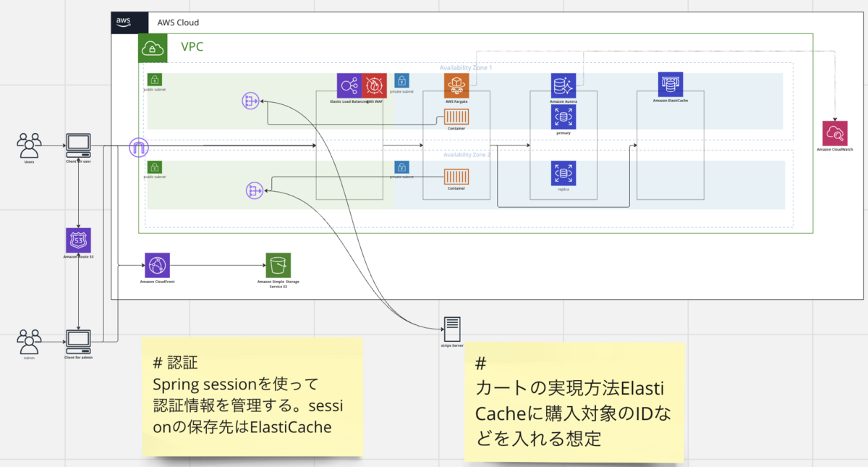This screenshot has height=467, width=868.
Task: Click the "# 認証" heading on sticky note
Action: [x=175, y=362]
